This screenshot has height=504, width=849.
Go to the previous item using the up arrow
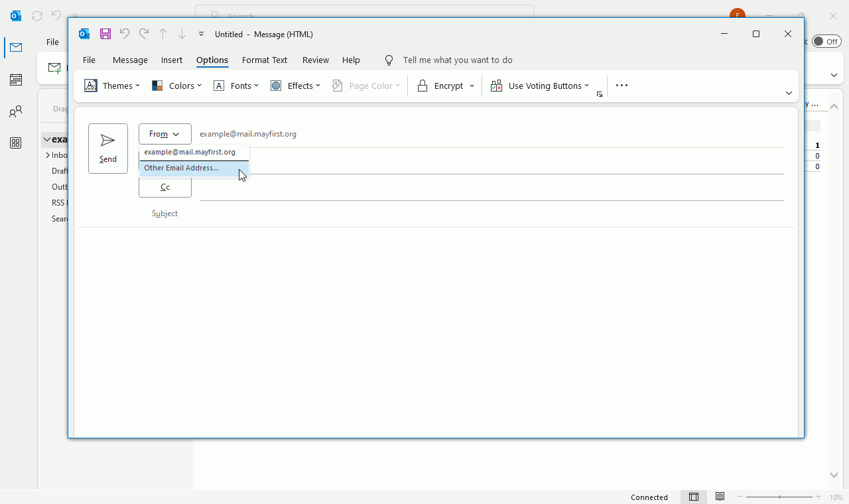pyautogui.click(x=163, y=34)
